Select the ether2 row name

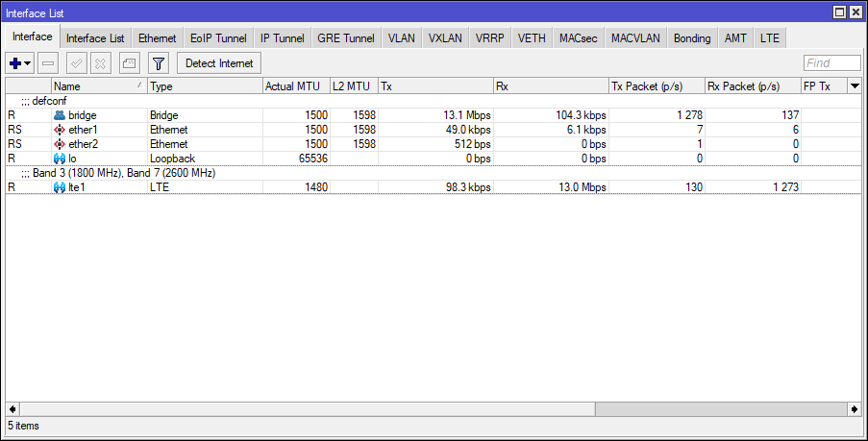coord(83,144)
